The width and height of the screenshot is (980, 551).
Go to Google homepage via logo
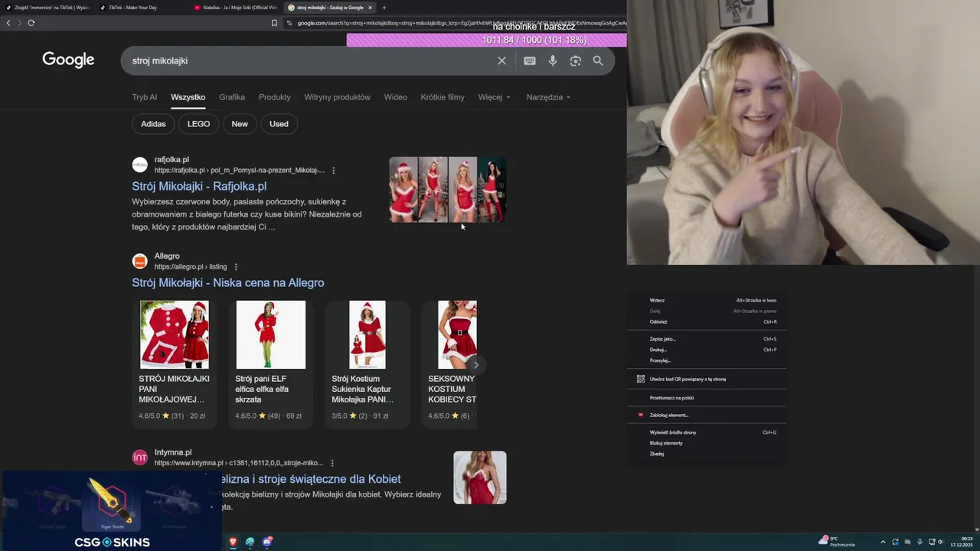pyautogui.click(x=68, y=60)
